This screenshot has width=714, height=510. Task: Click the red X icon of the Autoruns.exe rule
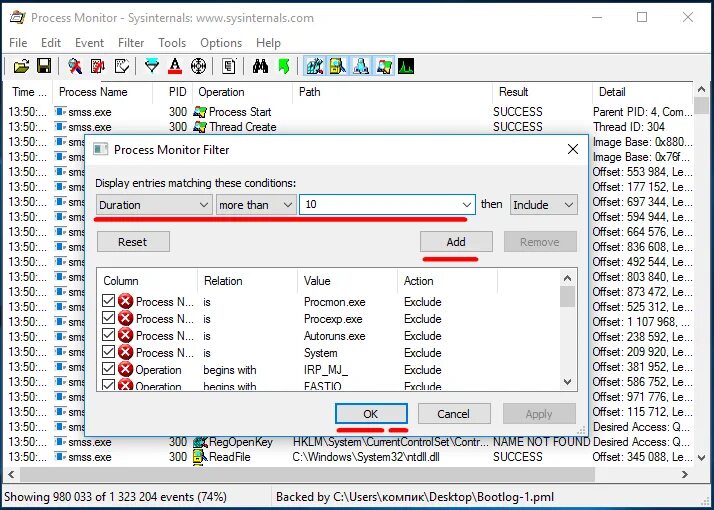pyautogui.click(x=125, y=335)
